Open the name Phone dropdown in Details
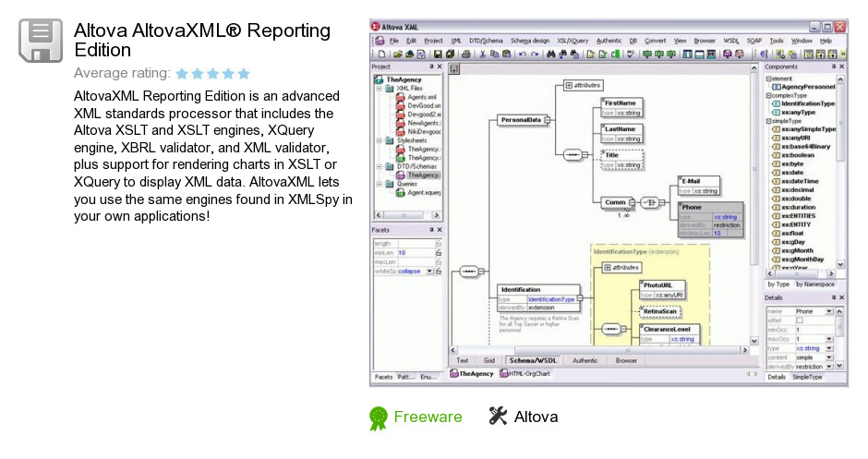Image resolution: width=868 pixels, height=459 pixels. pos(829,312)
